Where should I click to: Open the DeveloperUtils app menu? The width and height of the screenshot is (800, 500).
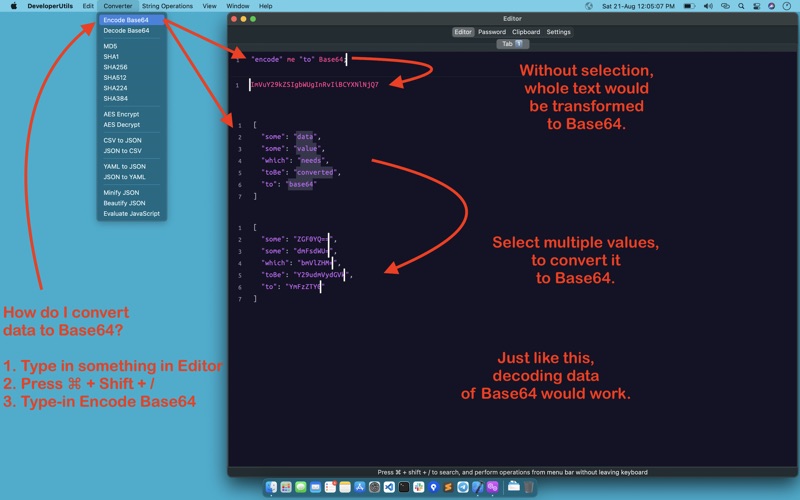point(50,6)
